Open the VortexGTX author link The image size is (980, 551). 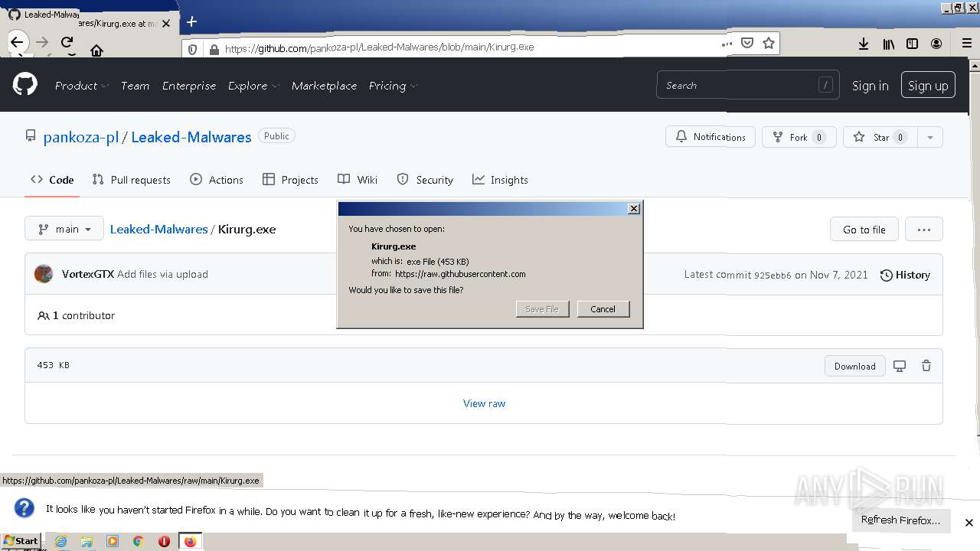[88, 274]
